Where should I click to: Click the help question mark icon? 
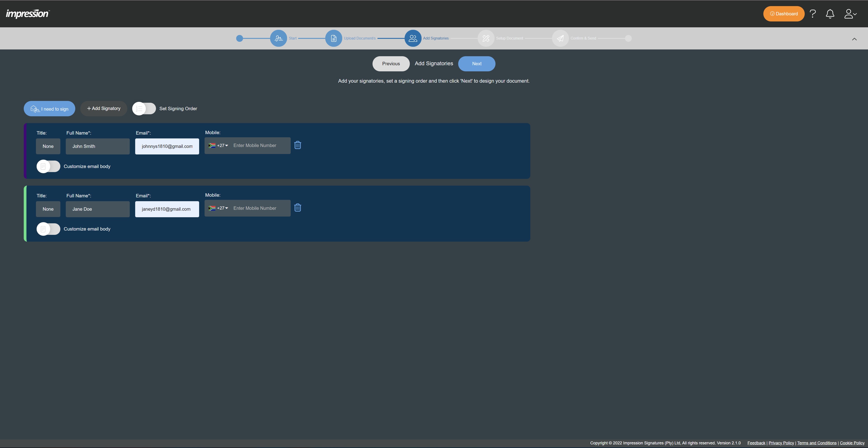click(x=812, y=14)
